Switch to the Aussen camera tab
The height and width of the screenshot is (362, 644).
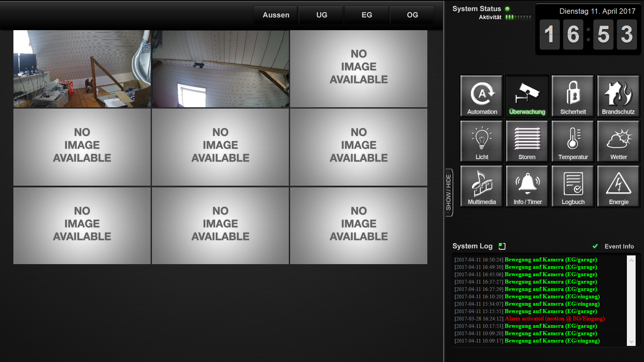point(276,15)
